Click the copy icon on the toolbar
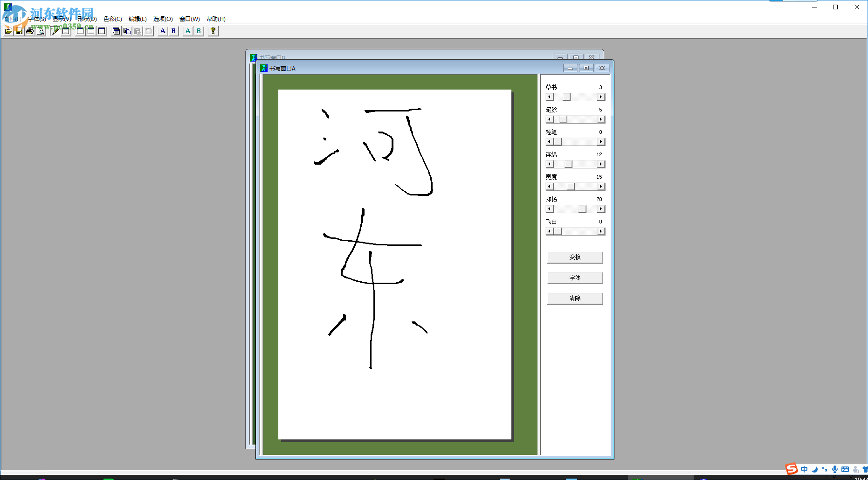868x480 pixels. [127, 31]
